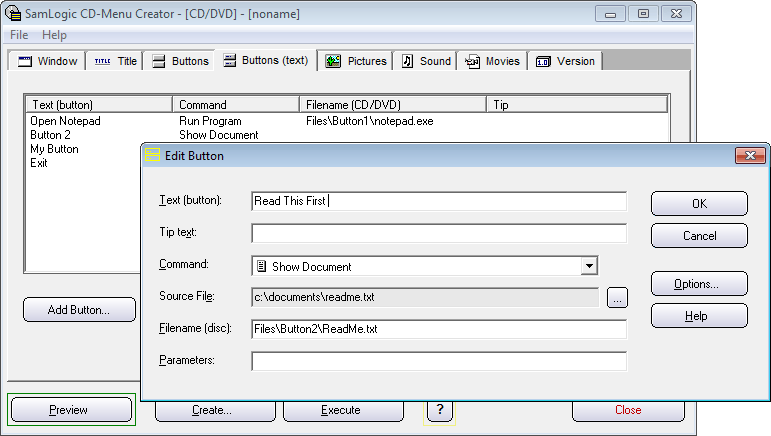
Task: Click Show Document cell in list
Action: click(x=218, y=135)
